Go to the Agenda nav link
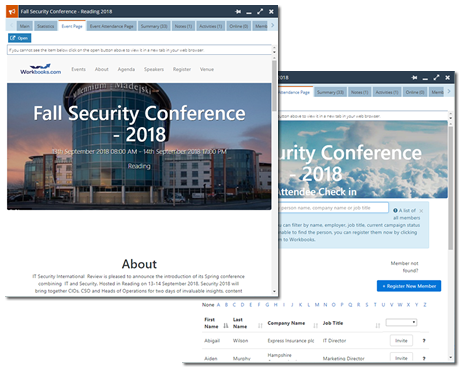 [126, 69]
